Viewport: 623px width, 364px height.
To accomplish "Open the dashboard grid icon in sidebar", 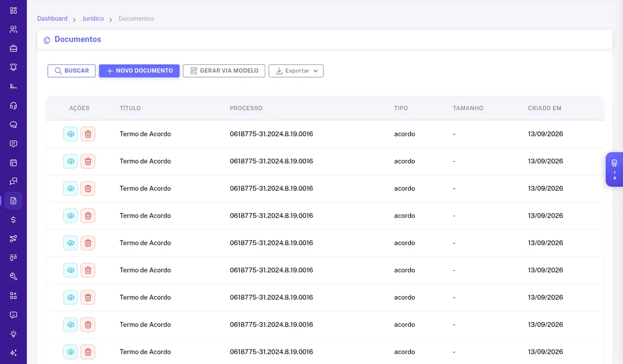I will 13,10.
